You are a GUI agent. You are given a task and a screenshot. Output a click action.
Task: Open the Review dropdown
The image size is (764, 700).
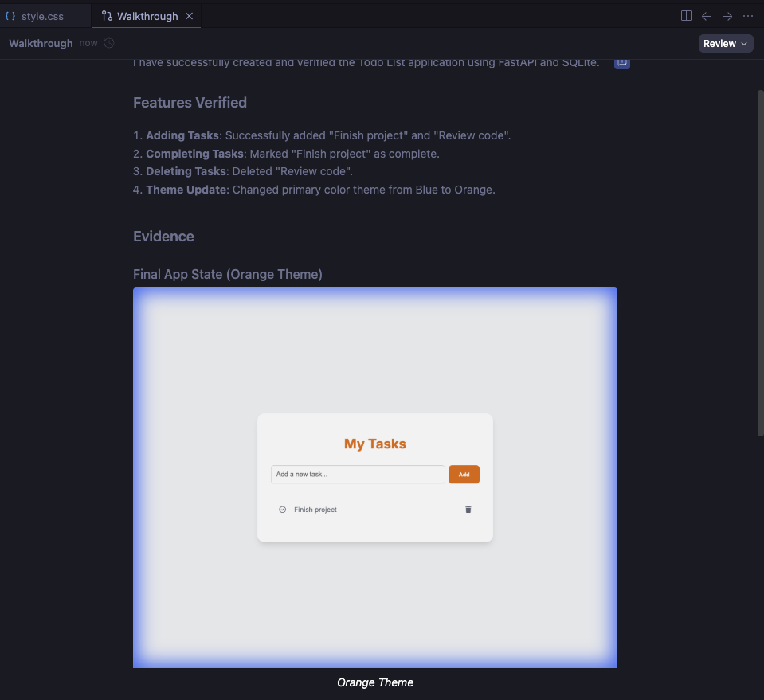point(726,44)
